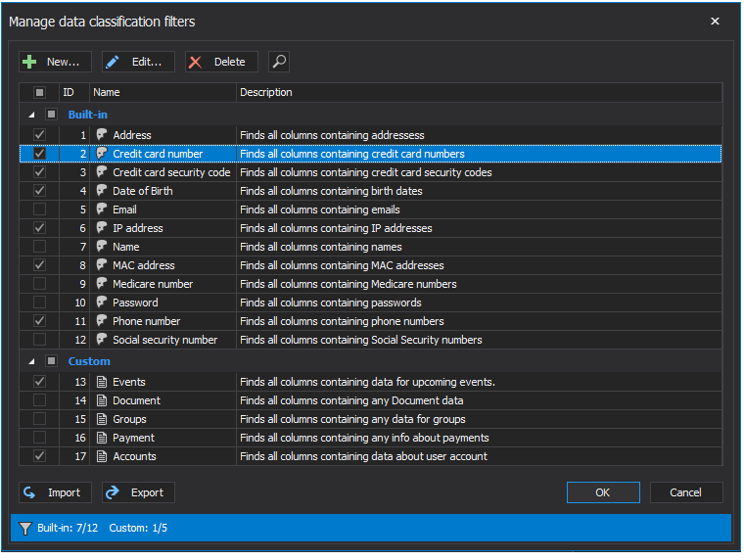Click the filter icon beside Date of Birth
The width and height of the screenshot is (744, 560).
(102, 190)
